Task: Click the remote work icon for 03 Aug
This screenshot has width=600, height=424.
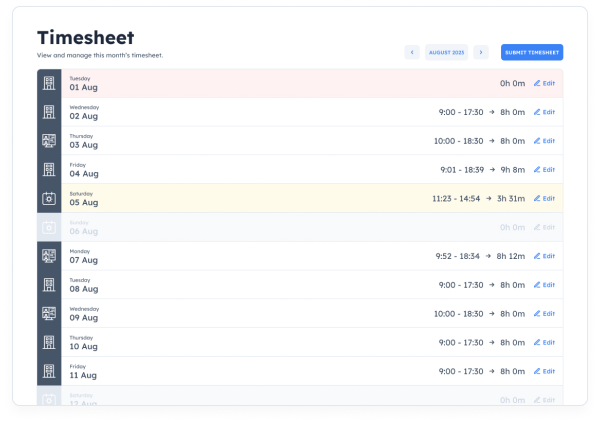Action: click(x=49, y=141)
